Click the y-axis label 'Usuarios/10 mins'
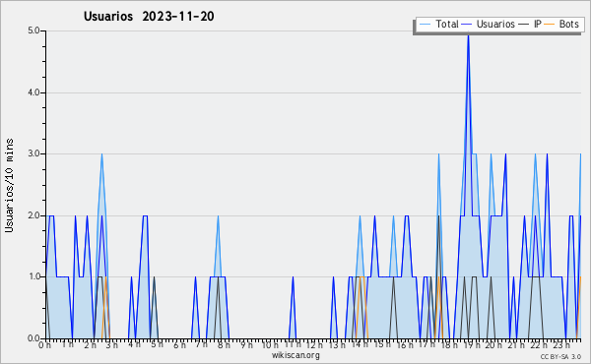This screenshot has height=364, width=591. (9, 185)
